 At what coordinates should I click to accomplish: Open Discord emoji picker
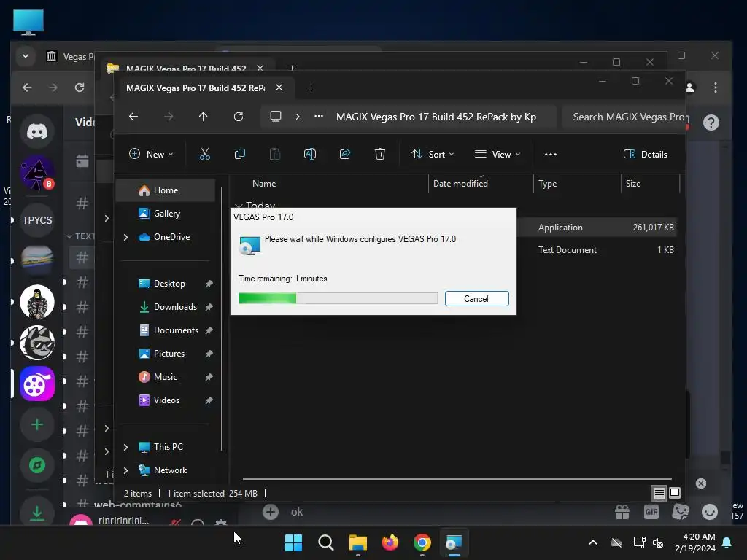(x=710, y=512)
